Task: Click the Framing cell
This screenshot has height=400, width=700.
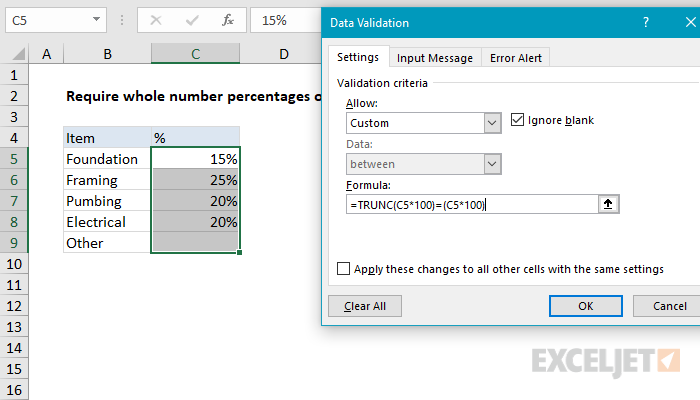Action: pos(107,180)
